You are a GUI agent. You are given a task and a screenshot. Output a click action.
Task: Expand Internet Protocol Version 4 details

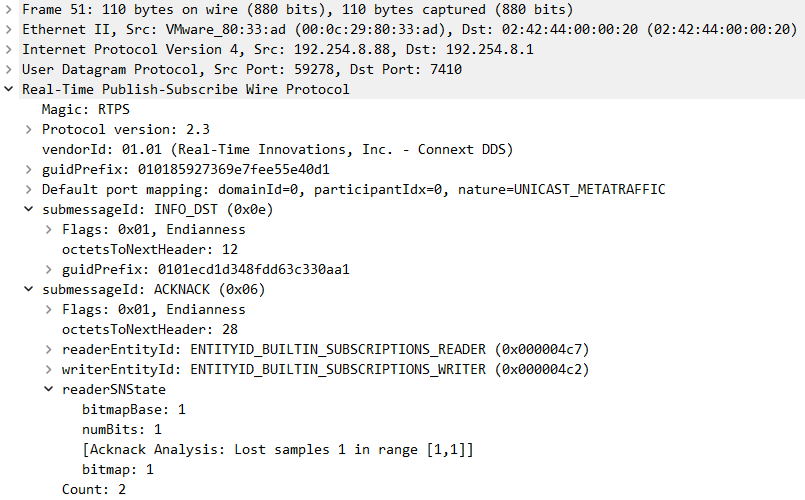(9, 49)
